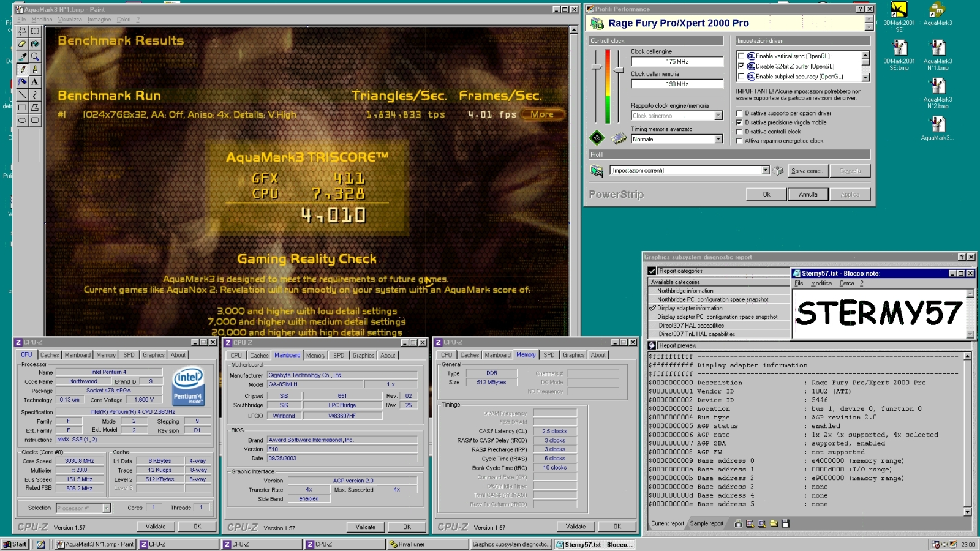The height and width of the screenshot is (551, 980).
Task: Select the Polygon tool in Paint
Action: (x=35, y=108)
